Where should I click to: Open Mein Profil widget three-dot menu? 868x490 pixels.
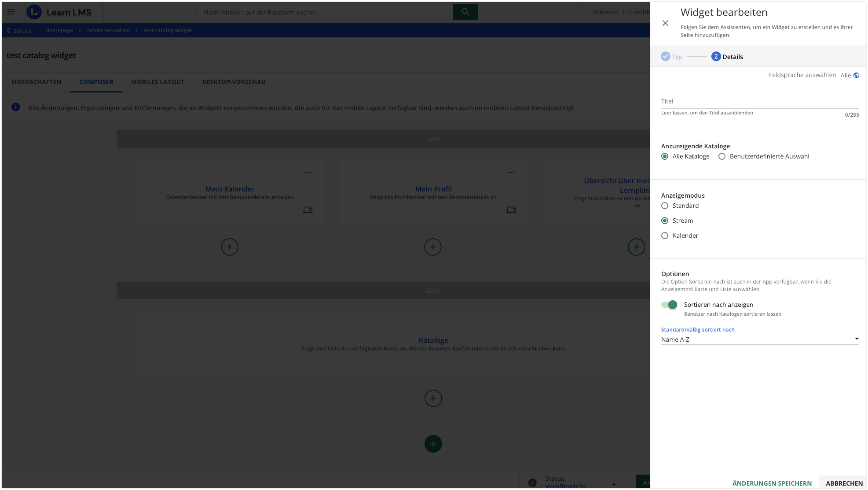511,172
